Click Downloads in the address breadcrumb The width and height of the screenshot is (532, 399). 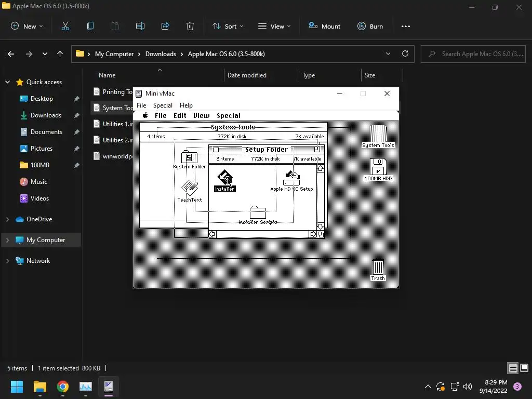(x=161, y=54)
